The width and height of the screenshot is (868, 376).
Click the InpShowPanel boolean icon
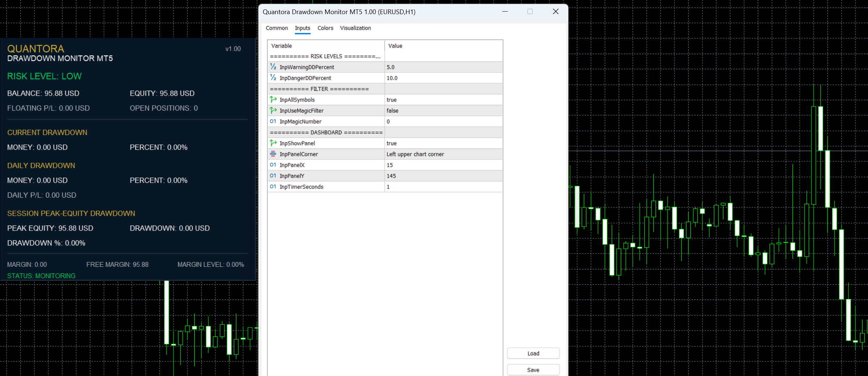pos(273,143)
